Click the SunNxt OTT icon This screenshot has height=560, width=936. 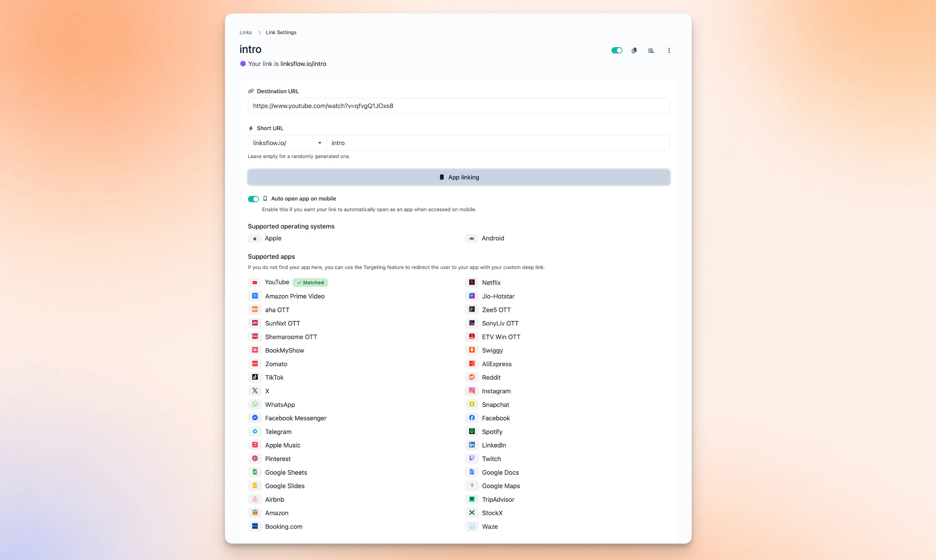pos(255,323)
